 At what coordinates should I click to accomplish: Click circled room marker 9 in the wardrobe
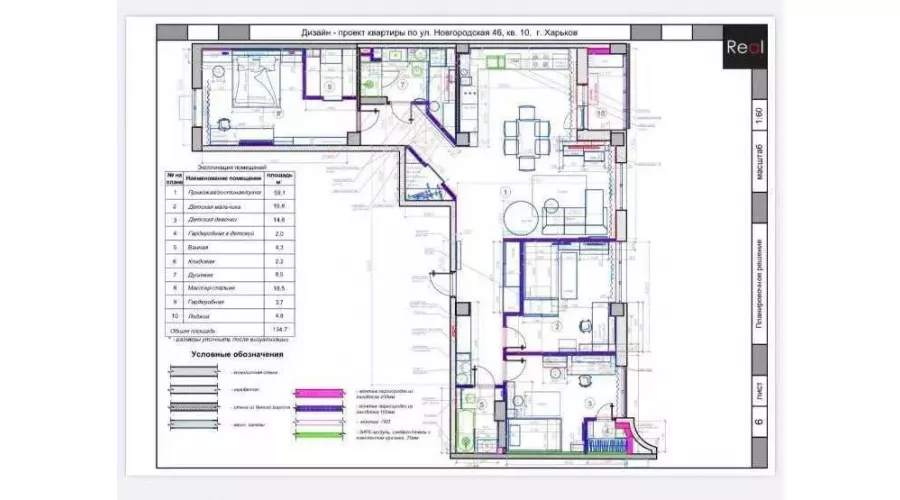(329, 87)
